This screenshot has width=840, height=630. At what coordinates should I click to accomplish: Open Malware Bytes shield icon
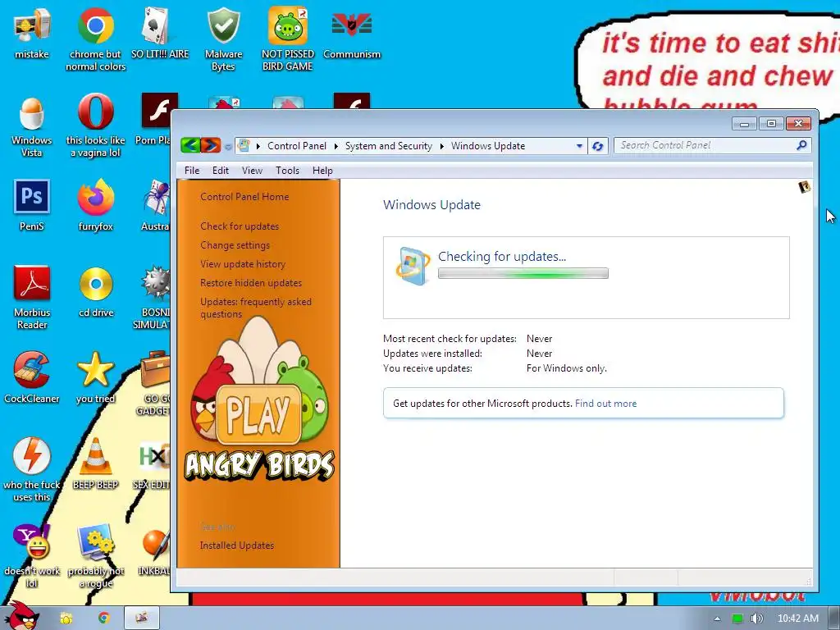tap(223, 39)
